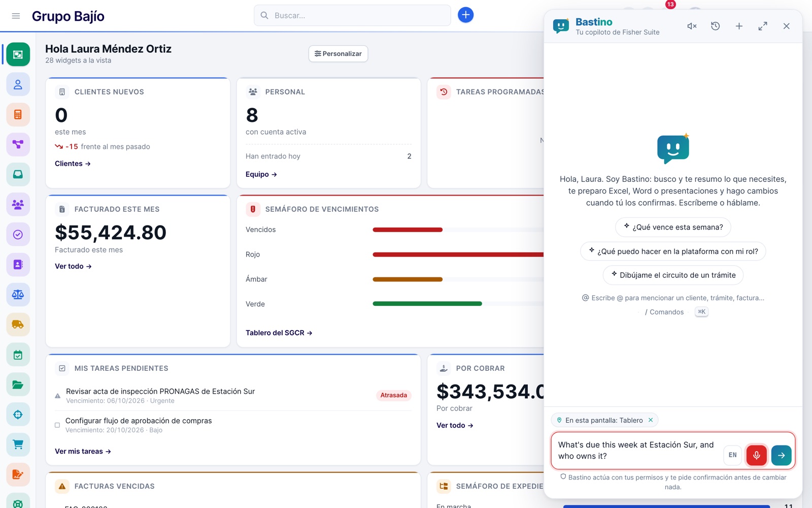
Task: Open the green folder sidebar icon
Action: pyautogui.click(x=18, y=385)
